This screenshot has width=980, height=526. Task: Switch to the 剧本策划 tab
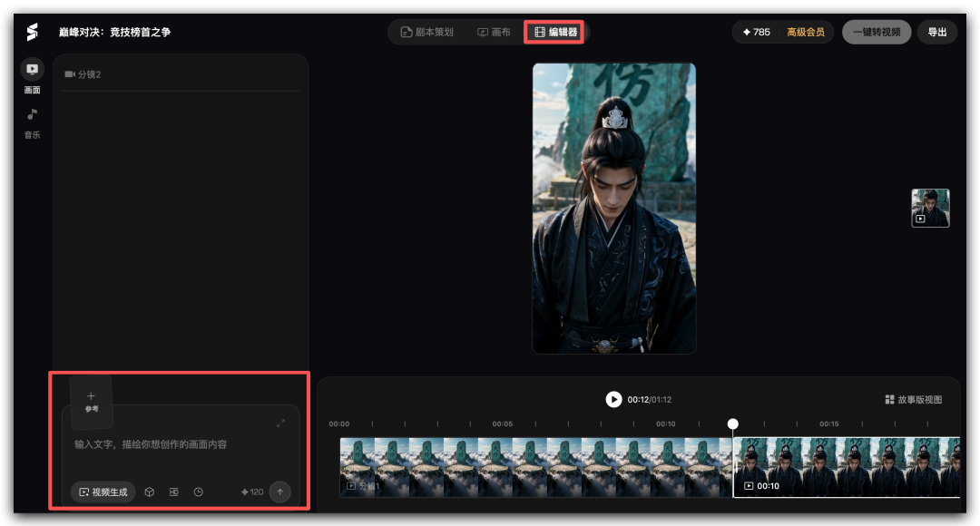[x=426, y=32]
